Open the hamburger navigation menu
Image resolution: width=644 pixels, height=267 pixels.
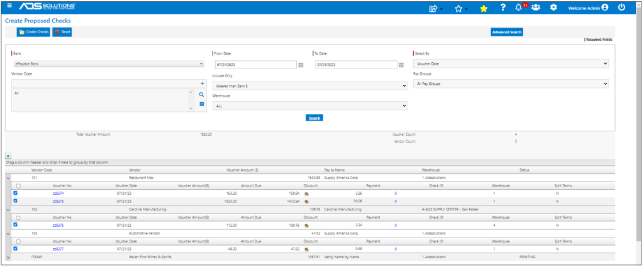[x=9, y=7]
